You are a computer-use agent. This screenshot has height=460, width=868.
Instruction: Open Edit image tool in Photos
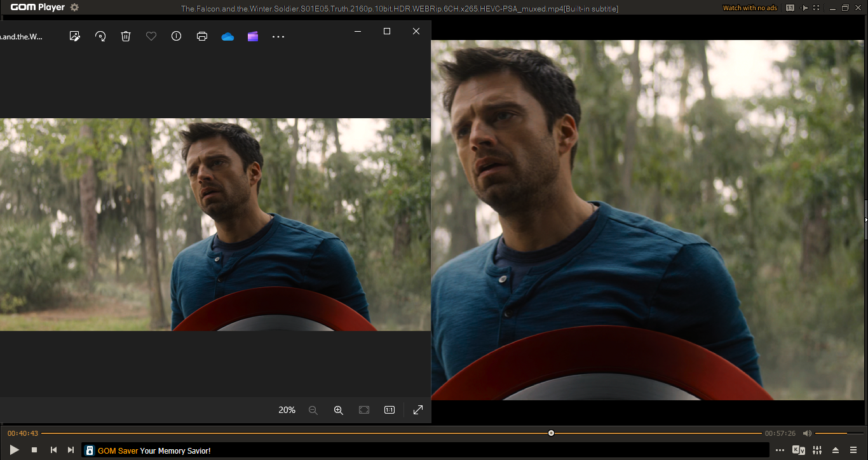(x=75, y=36)
